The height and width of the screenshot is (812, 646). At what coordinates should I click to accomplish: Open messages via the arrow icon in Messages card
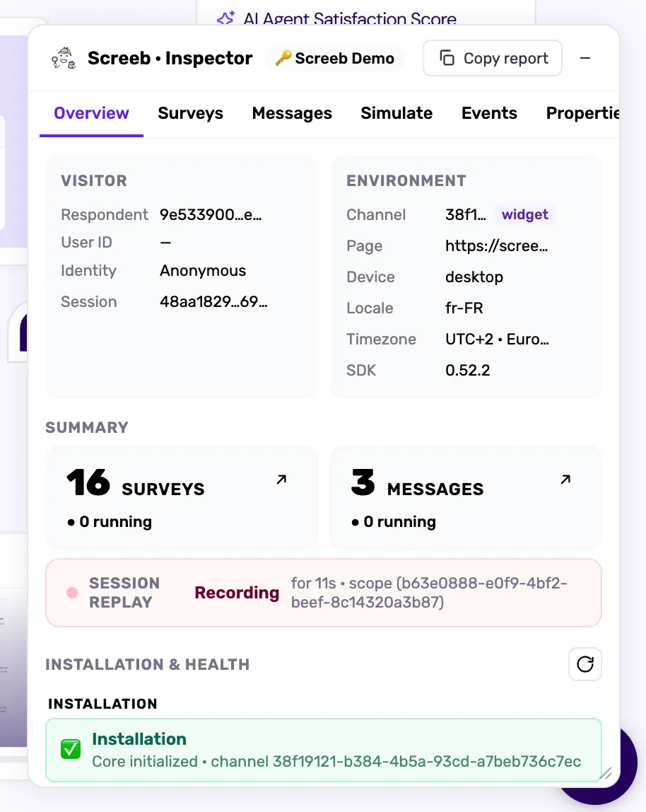coord(565,480)
